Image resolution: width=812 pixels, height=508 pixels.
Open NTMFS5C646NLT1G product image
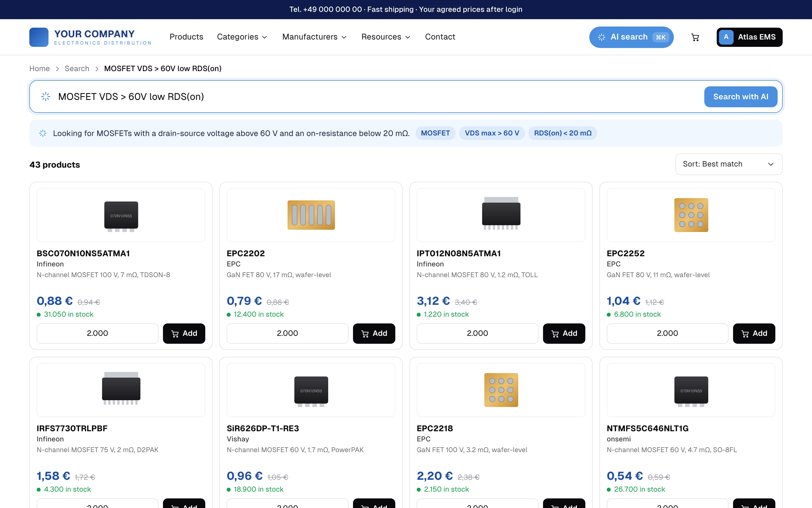point(691,390)
